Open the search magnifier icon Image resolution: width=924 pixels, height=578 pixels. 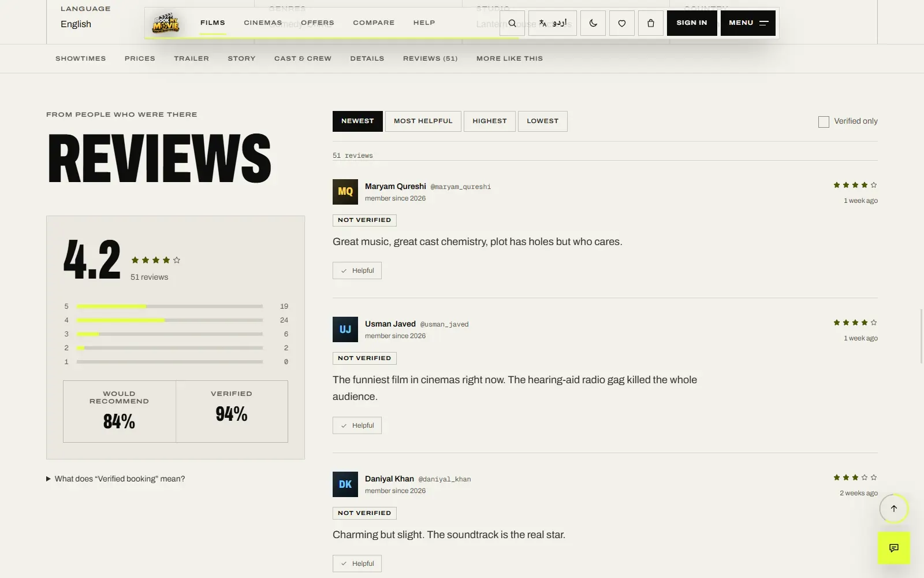pos(512,23)
